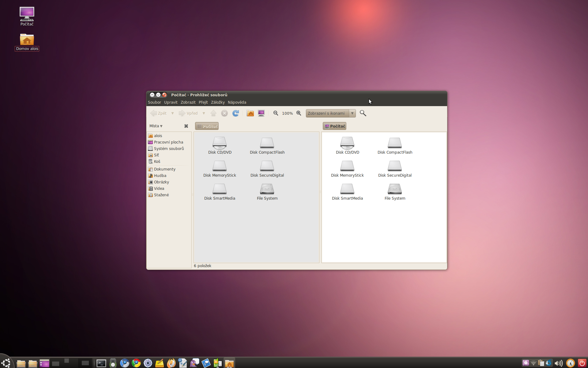Open the search magnifier tool
588x368 pixels.
click(363, 113)
